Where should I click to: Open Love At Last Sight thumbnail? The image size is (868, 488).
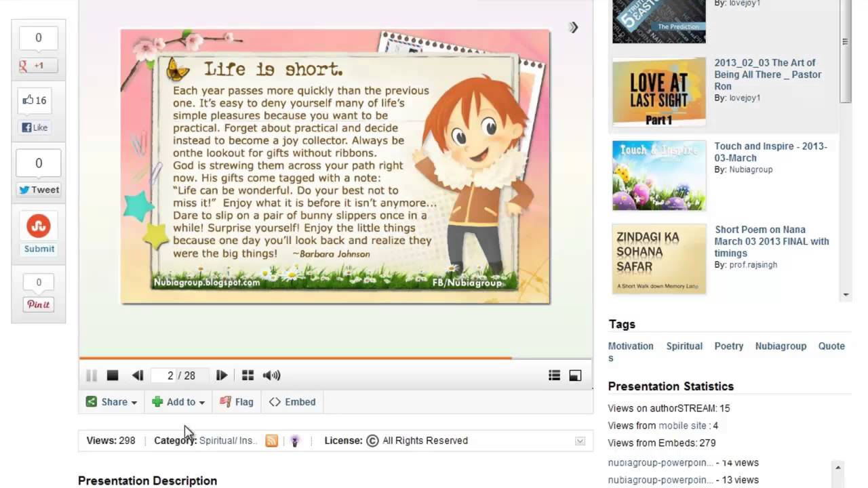(659, 91)
